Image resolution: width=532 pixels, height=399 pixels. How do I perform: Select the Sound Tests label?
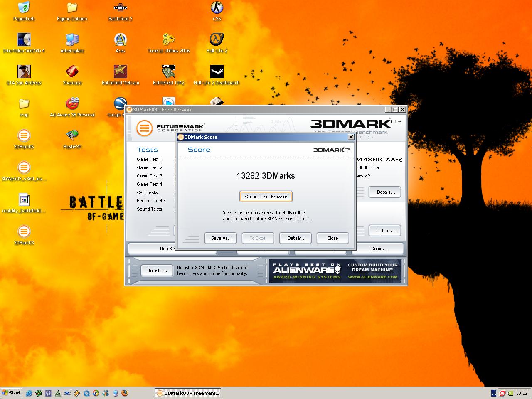(x=149, y=209)
